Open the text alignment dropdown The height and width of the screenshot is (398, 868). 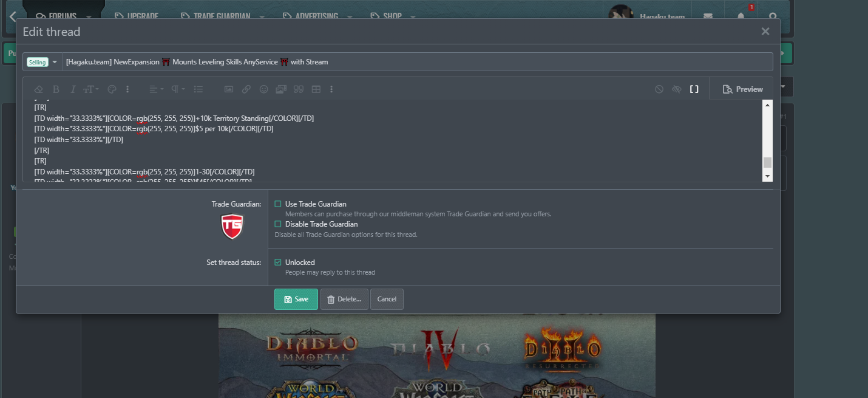pyautogui.click(x=156, y=89)
